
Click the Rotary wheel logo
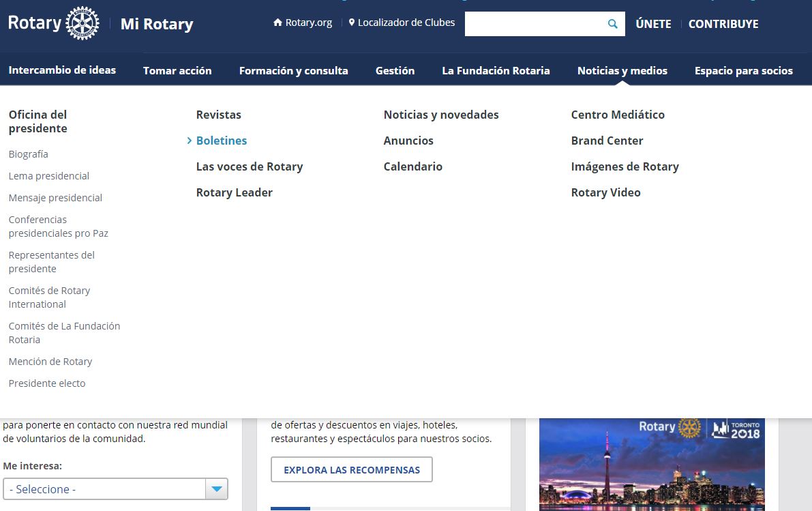82,23
